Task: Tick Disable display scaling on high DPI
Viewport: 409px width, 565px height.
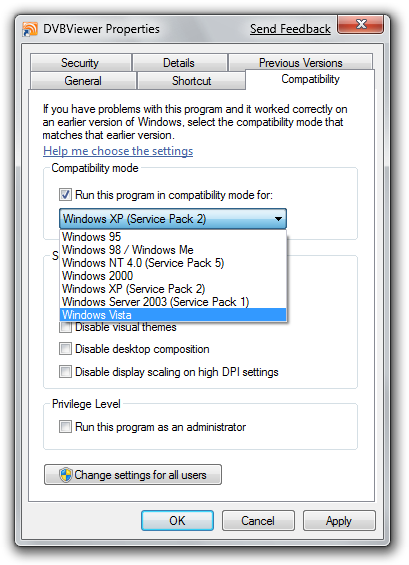Action: (65, 372)
